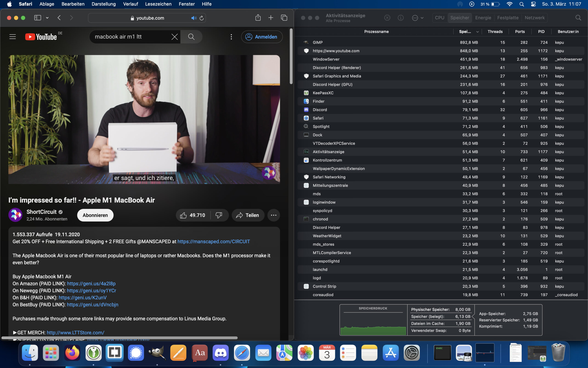This screenshot has width=588, height=368.
Task: Open YouTube settings three-dot menu
Action: [231, 37]
